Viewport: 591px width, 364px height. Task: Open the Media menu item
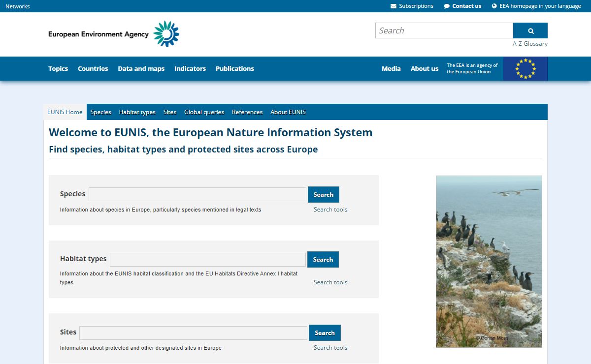(x=391, y=69)
